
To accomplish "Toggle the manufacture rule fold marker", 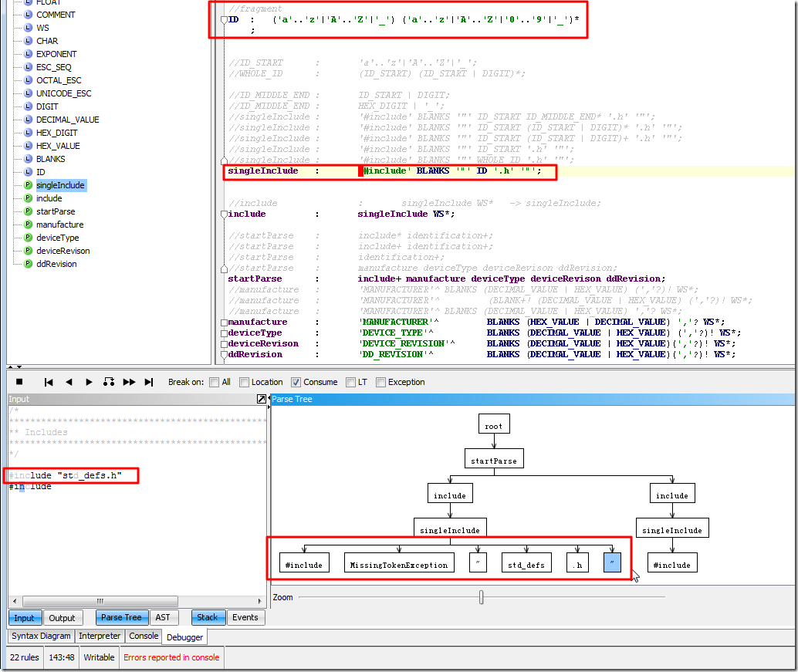I will tap(224, 322).
